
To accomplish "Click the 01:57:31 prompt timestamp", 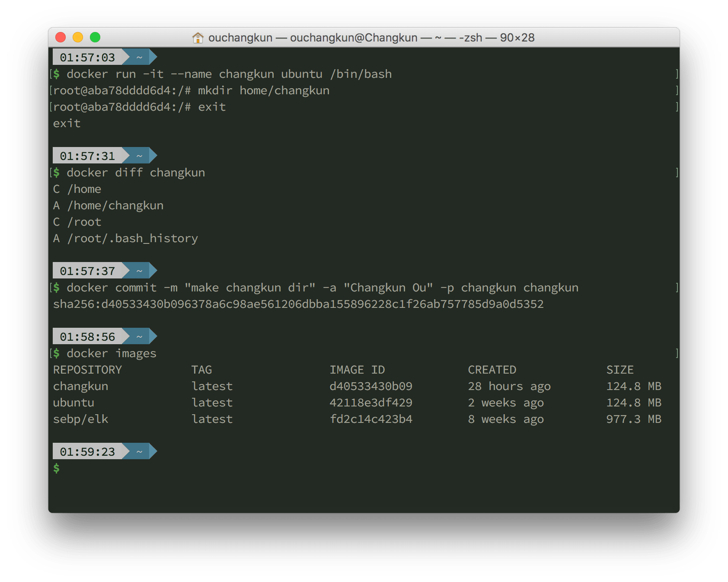I will (87, 156).
